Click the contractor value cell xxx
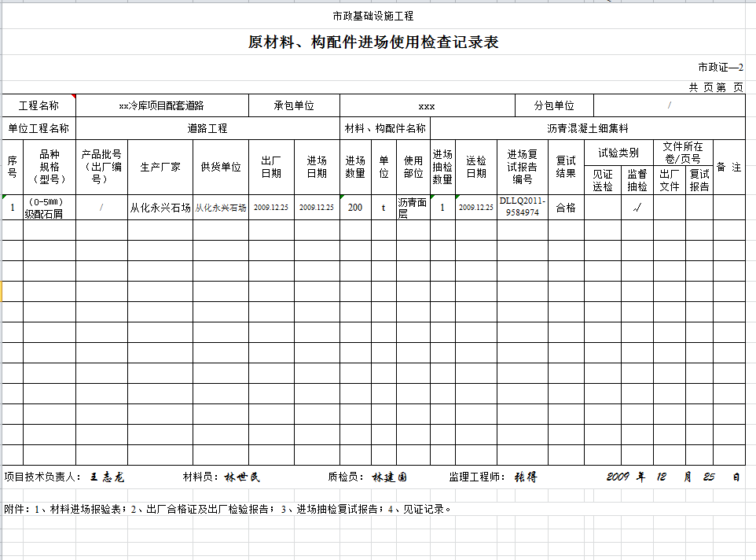This screenshot has height=560, width=756. (x=428, y=105)
